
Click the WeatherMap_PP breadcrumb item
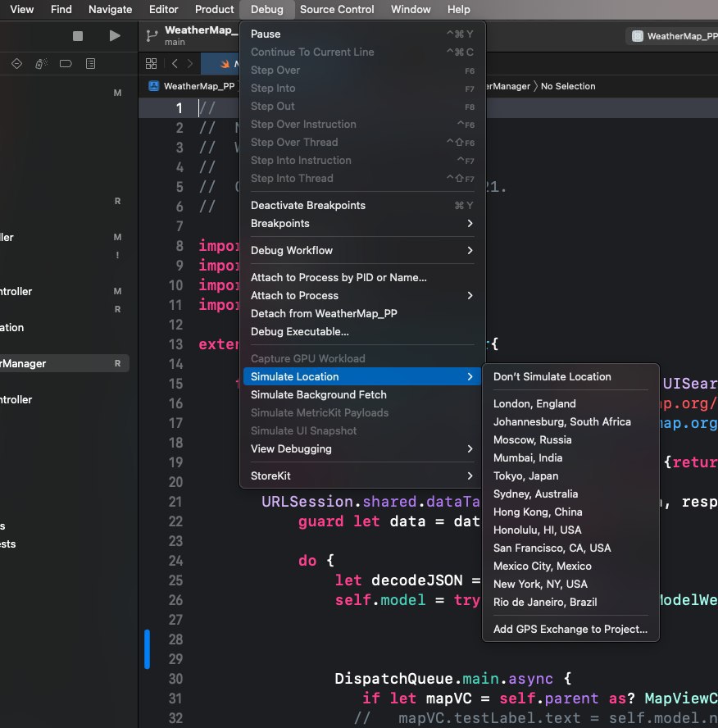[199, 86]
